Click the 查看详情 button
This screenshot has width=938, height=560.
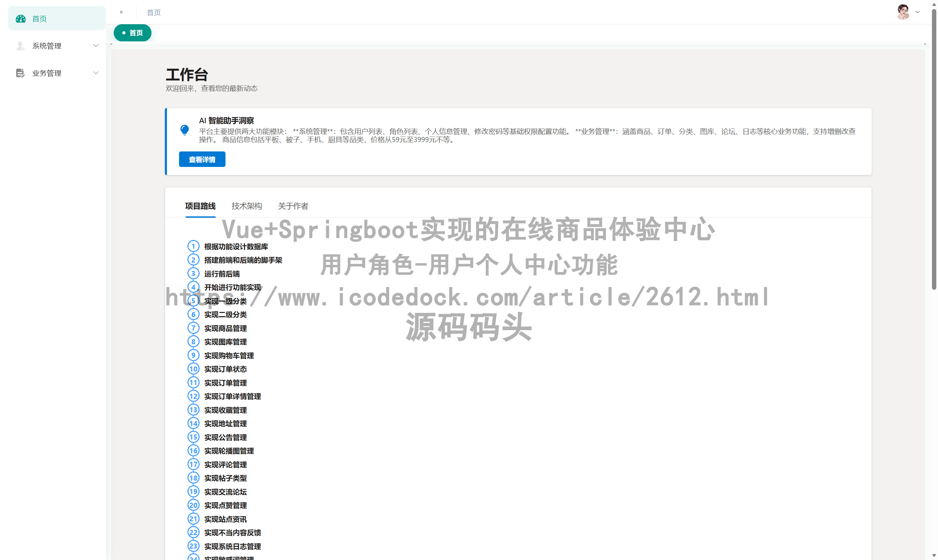(202, 159)
